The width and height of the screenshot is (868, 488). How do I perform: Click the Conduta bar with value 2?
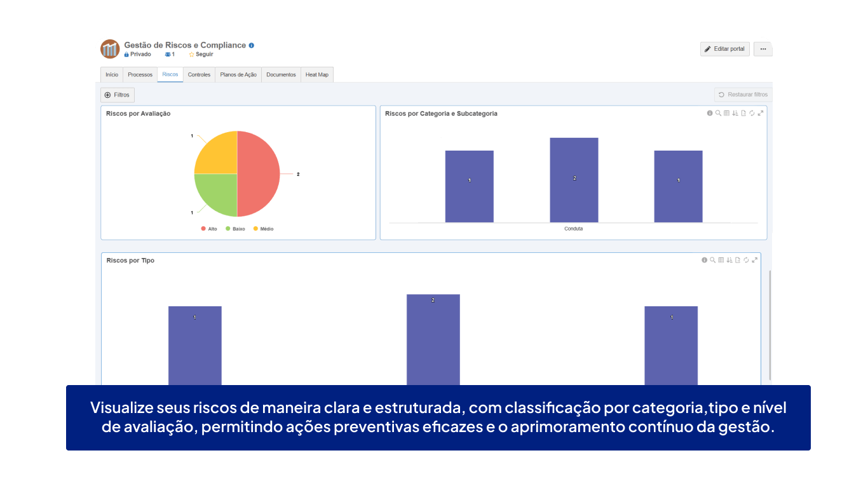click(574, 180)
